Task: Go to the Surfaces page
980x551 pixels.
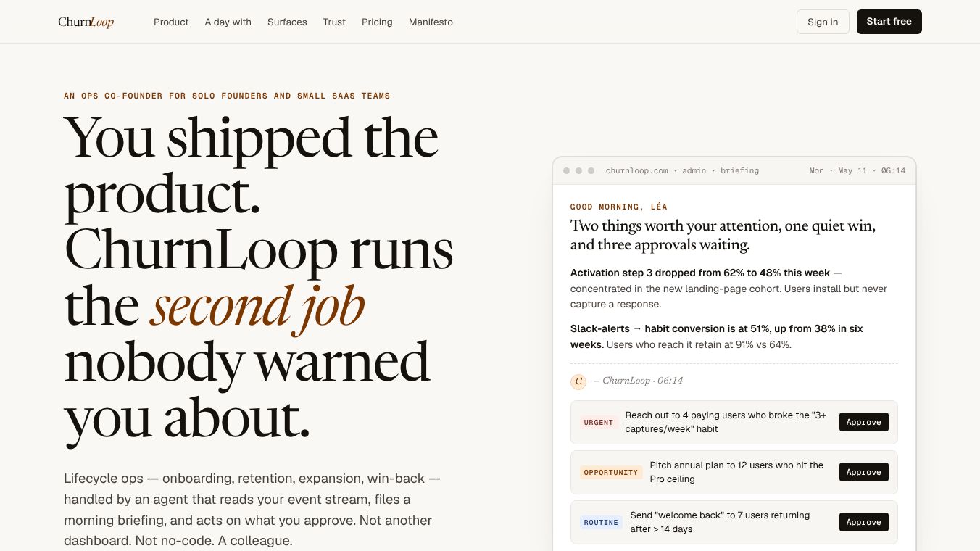Action: pyautogui.click(x=287, y=22)
